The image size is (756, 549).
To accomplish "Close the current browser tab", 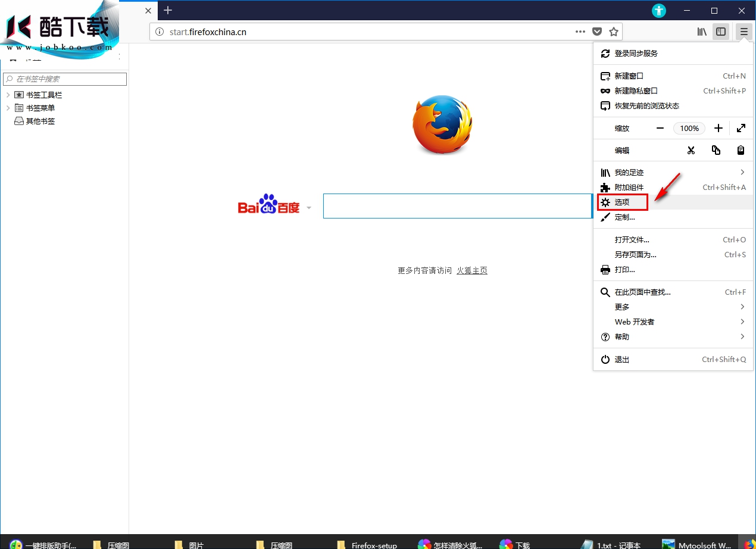I will tap(148, 10).
